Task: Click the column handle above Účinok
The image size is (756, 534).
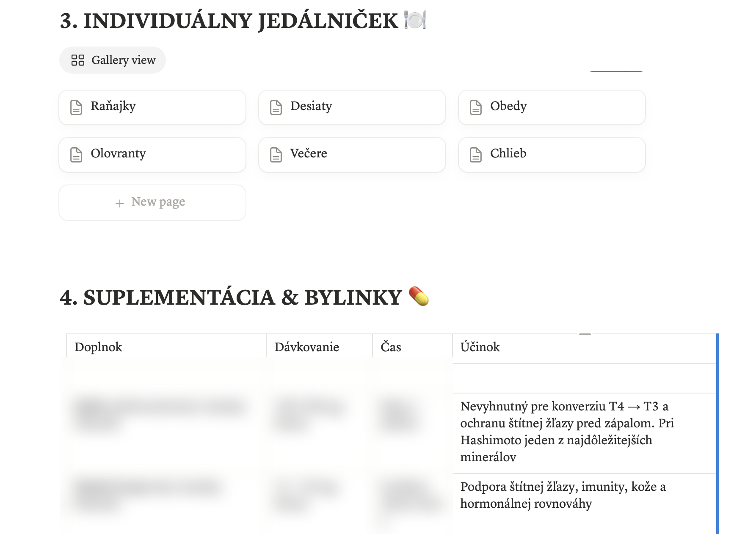Action: tap(585, 334)
